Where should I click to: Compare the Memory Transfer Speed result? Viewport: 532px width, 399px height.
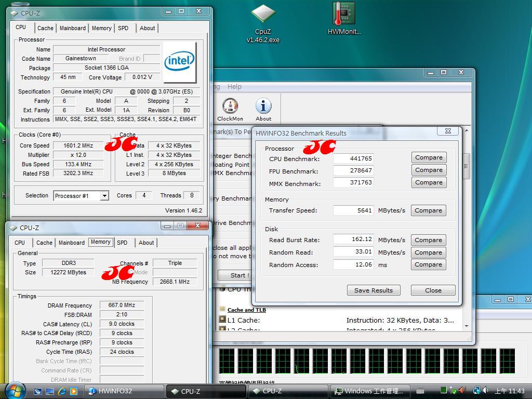428,210
